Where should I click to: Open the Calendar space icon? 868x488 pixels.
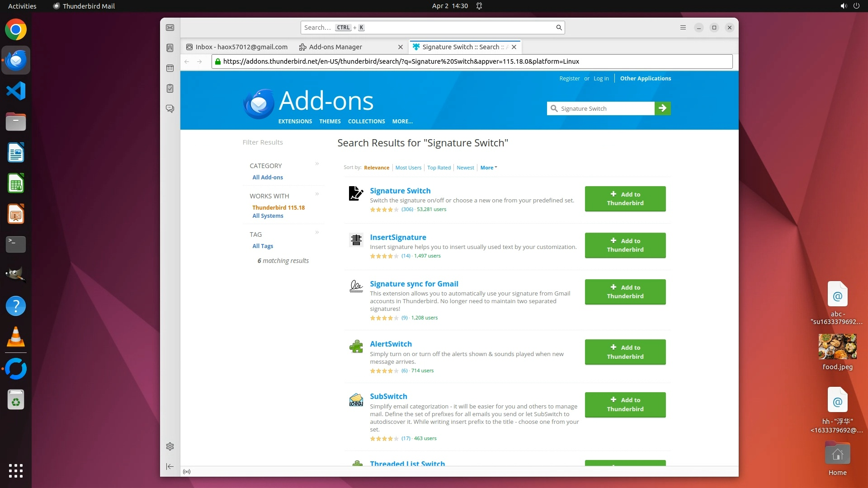coord(170,68)
